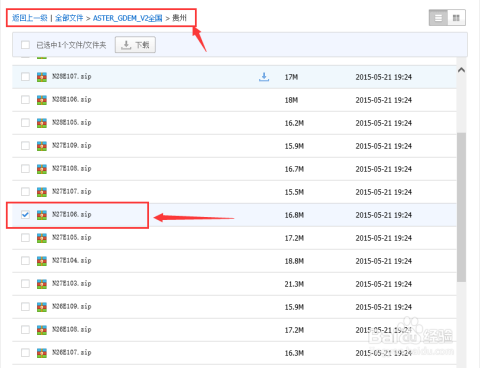Check the N27E103.zip checkbox
480x368 pixels.
[25, 284]
